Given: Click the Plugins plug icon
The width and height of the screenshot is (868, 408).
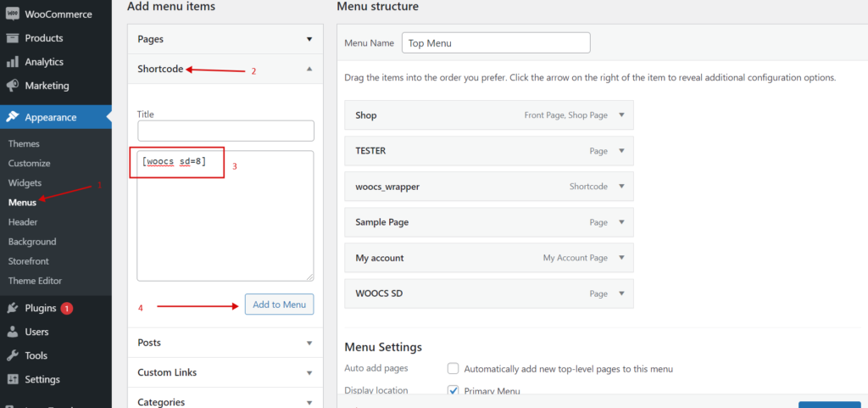Looking at the screenshot, I should pos(13,308).
